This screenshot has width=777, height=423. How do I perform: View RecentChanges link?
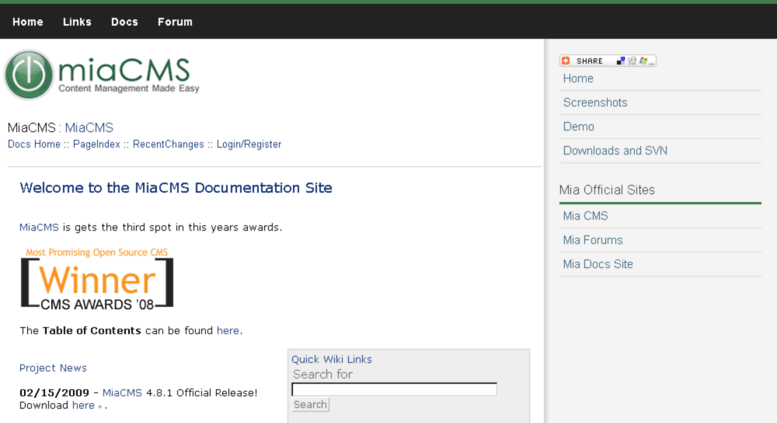click(x=168, y=144)
